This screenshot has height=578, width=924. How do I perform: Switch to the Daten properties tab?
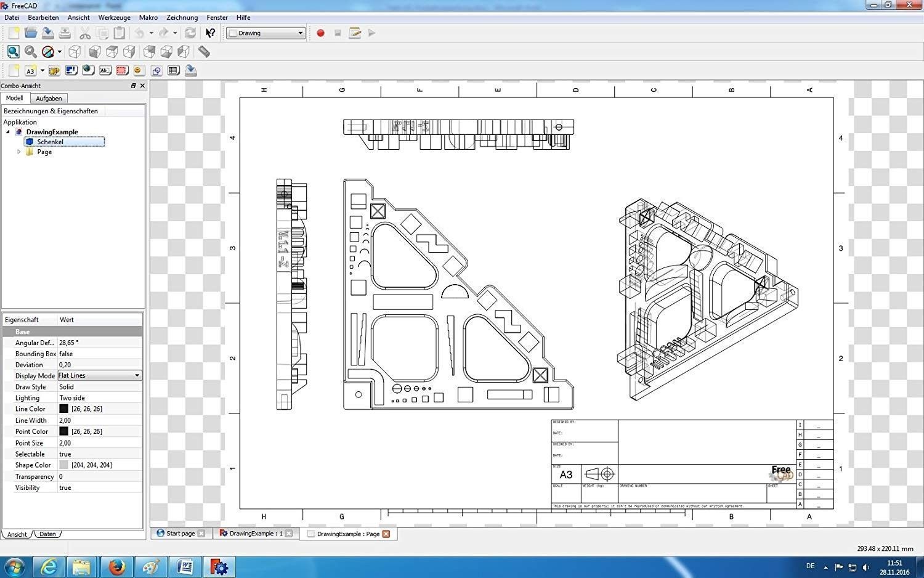[x=47, y=534]
